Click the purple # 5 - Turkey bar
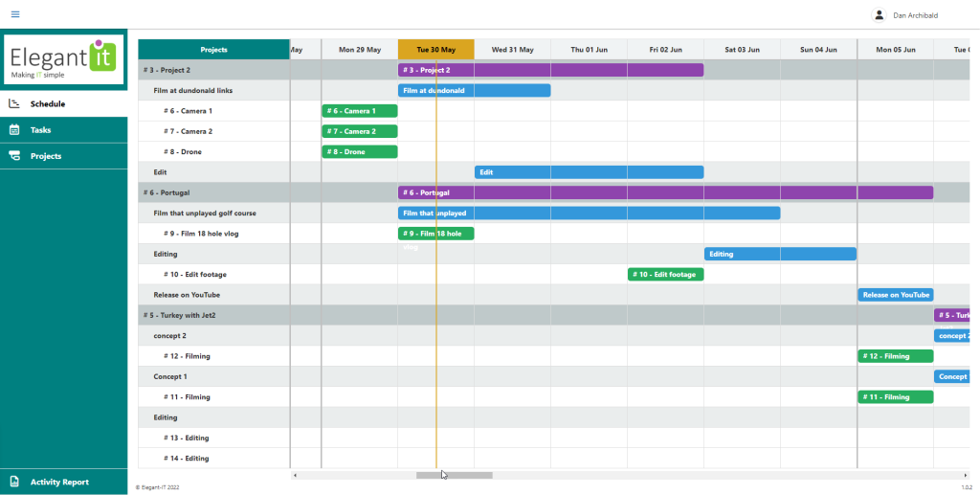980x495 pixels. [x=952, y=315]
